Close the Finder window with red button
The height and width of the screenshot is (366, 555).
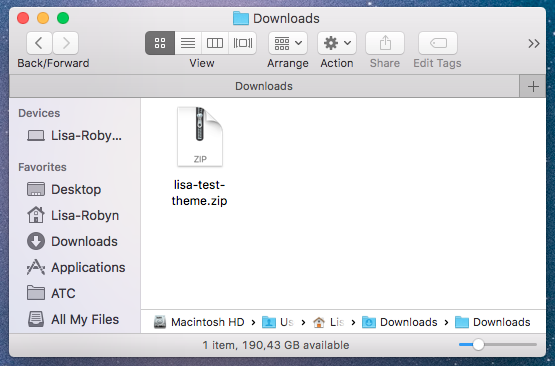[x=23, y=18]
